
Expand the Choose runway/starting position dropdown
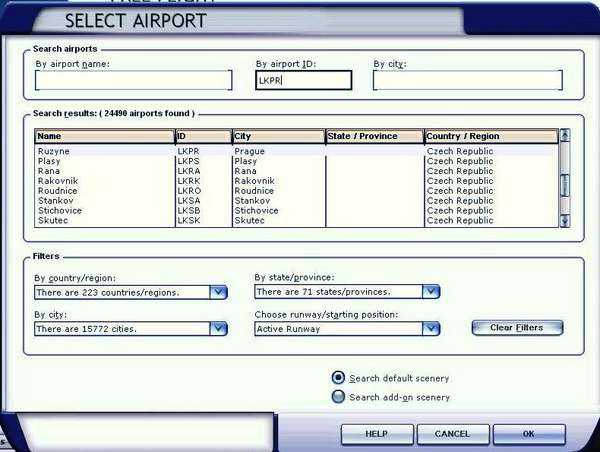430,328
